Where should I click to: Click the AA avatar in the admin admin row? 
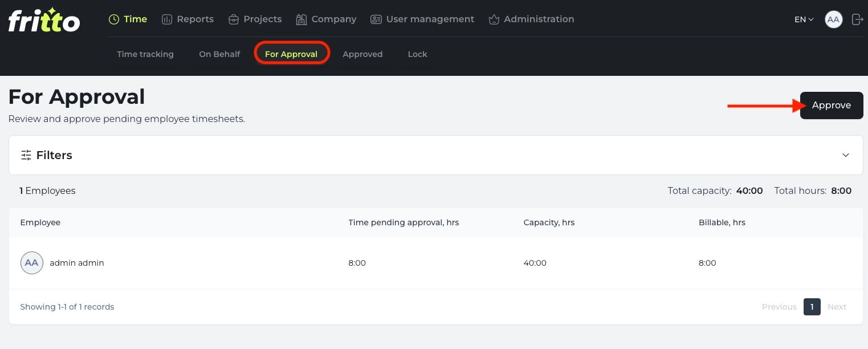(32, 263)
